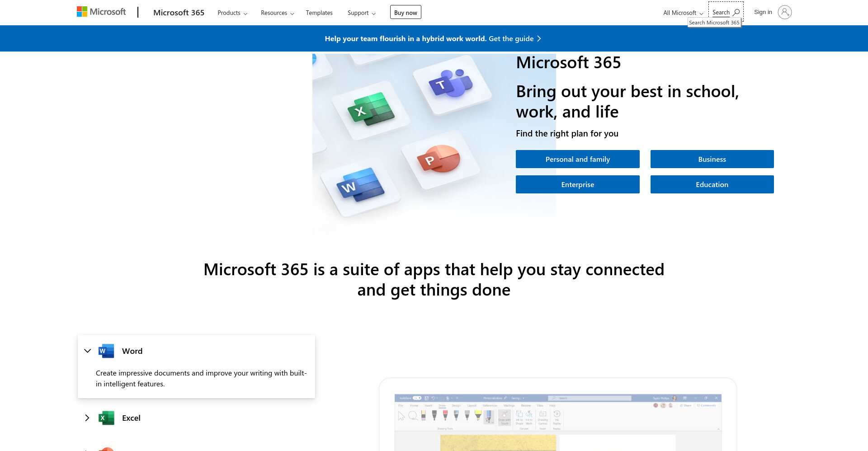Click the Word heading label
This screenshot has height=451, width=868.
coord(132,351)
